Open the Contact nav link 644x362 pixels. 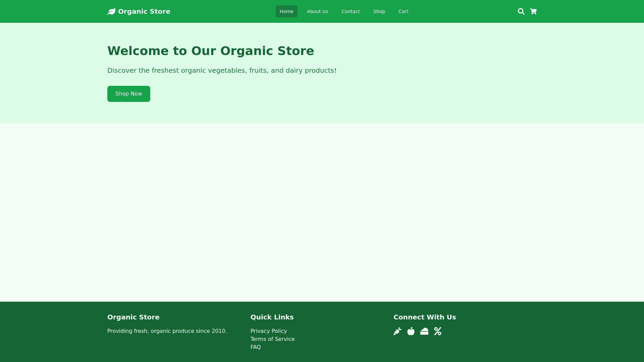[351, 11]
